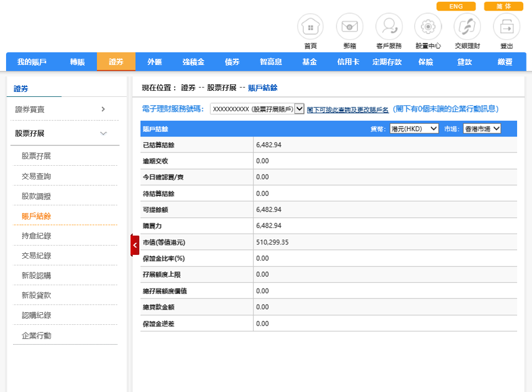Screen dimensions: 532x392
Task: Collapse the 股票孖展 section chevron
Action: (103, 133)
